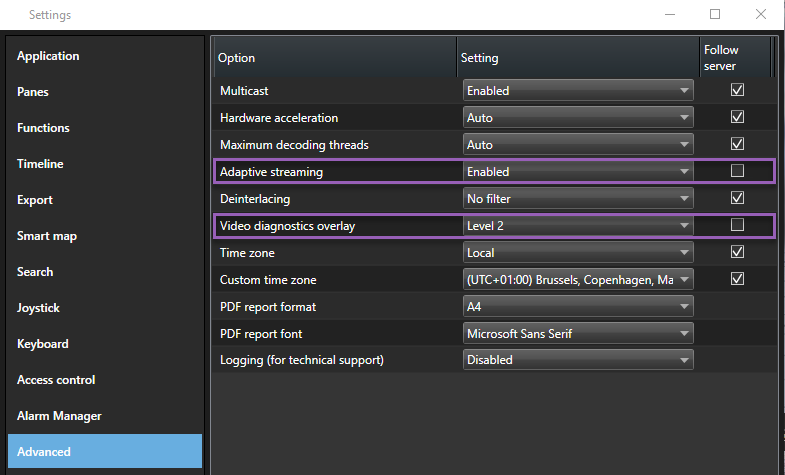Screen dimensions: 785x475
Task: Open the Adaptive streaming dropdown
Action: pyautogui.click(x=578, y=172)
